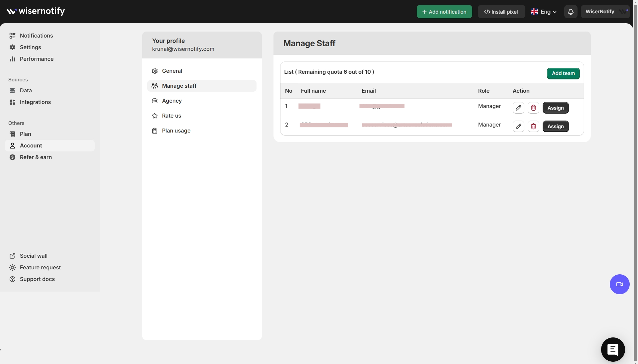The width and height of the screenshot is (638, 364).
Task: Open the Rate us tab
Action: [202, 116]
